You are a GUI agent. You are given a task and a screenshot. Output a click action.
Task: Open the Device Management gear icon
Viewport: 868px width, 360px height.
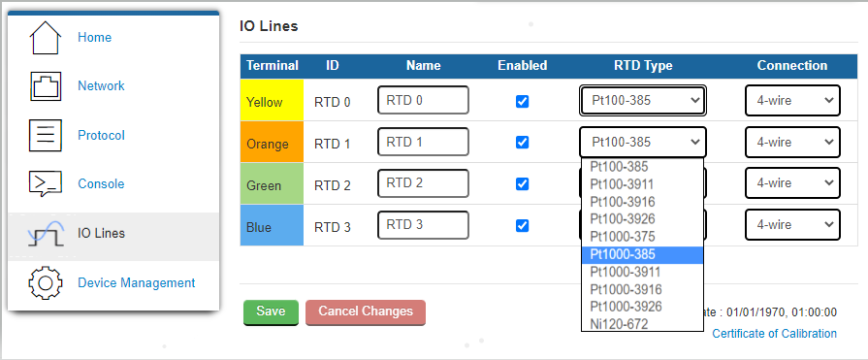(x=46, y=282)
